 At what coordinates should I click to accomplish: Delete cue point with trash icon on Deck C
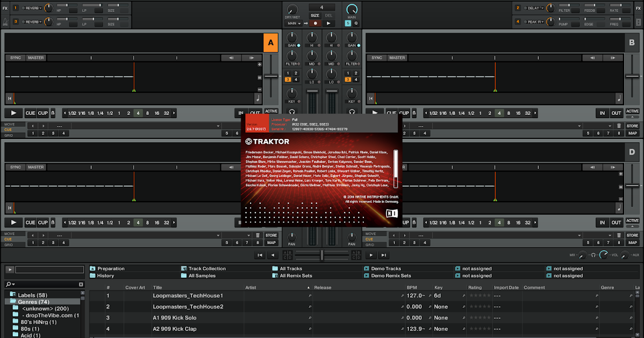[x=258, y=235]
